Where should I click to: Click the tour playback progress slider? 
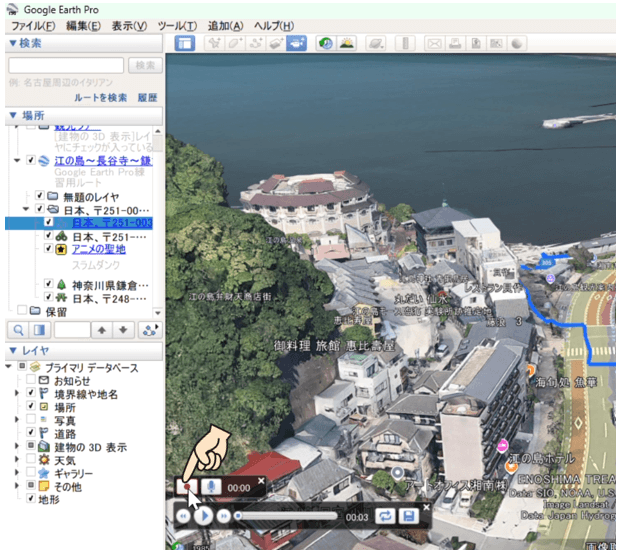point(290,516)
